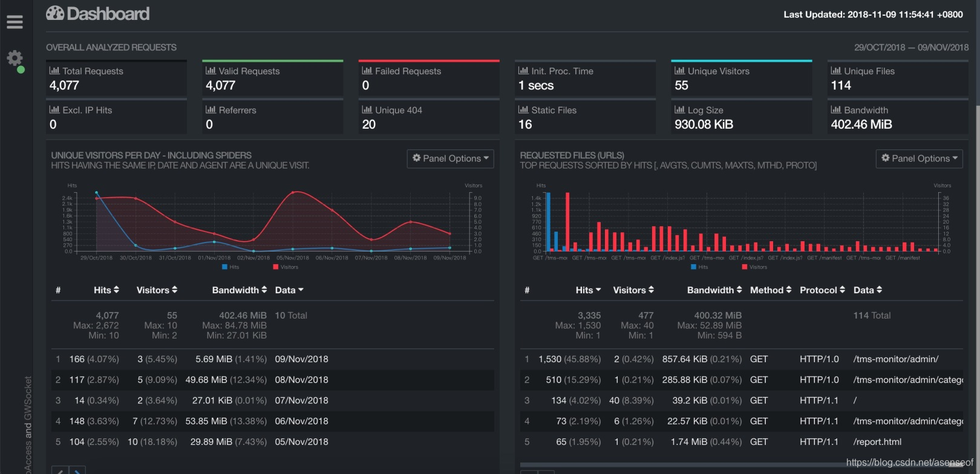Click the Total Requests chart icon
The width and height of the screenshot is (980, 474).
click(x=54, y=71)
